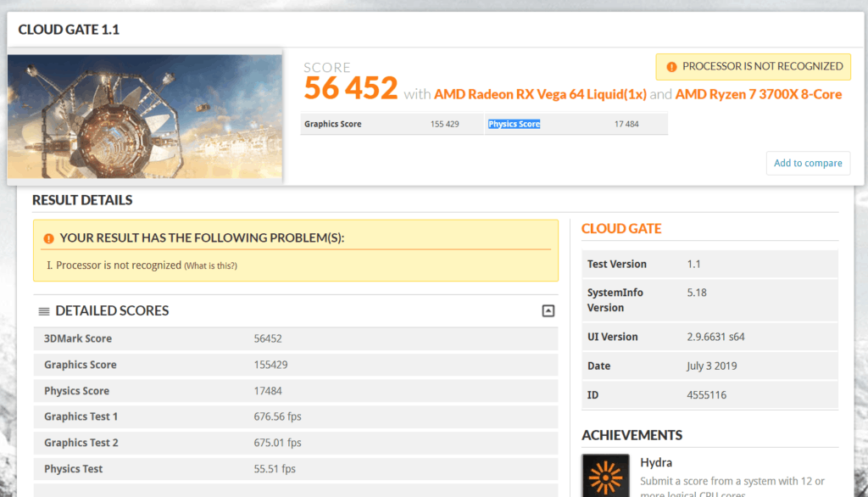Collapse the Detailed Scores section
The width and height of the screenshot is (868, 497).
548,311
